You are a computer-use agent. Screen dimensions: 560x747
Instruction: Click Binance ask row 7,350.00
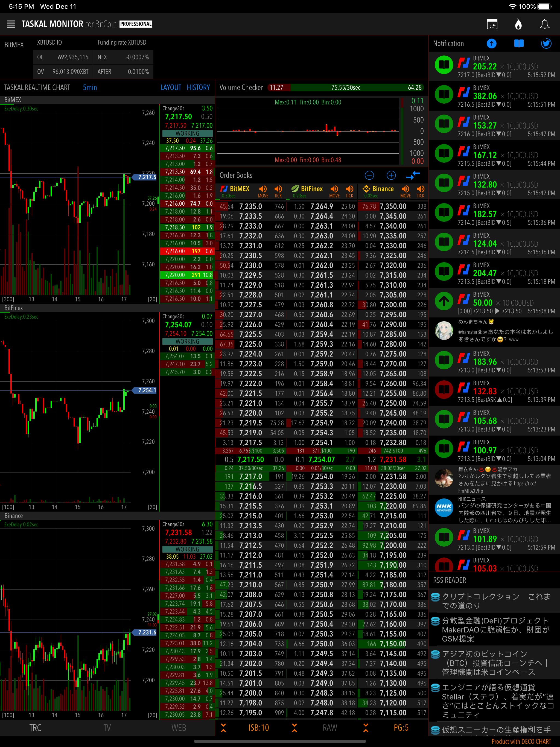coord(393,206)
